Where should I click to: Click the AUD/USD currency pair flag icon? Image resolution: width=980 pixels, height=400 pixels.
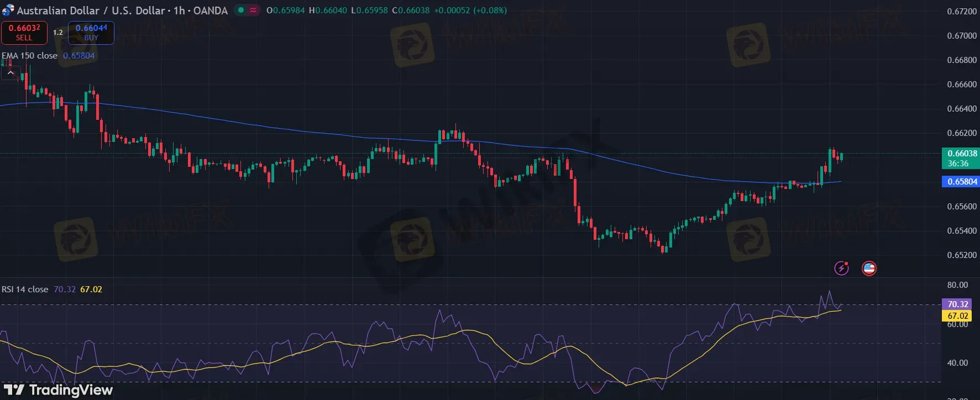point(8,10)
